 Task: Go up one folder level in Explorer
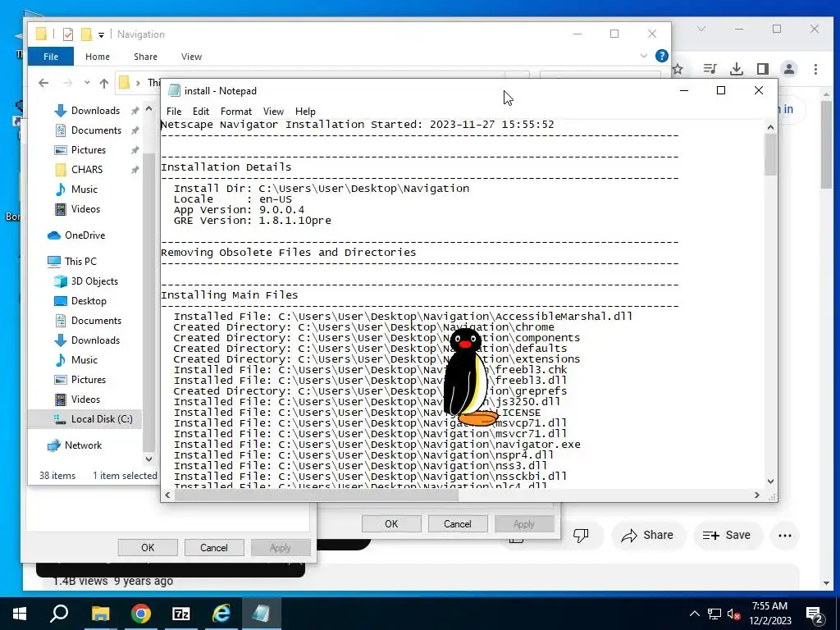104,83
